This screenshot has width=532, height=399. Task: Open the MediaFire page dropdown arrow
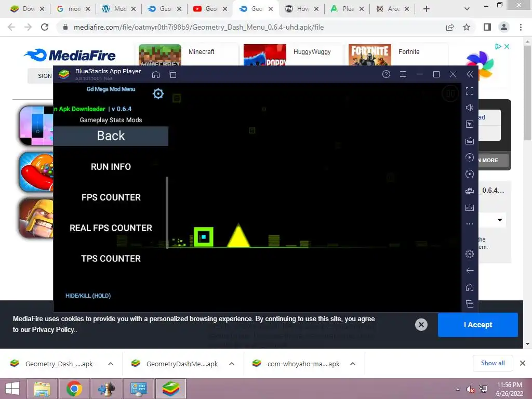(500, 220)
